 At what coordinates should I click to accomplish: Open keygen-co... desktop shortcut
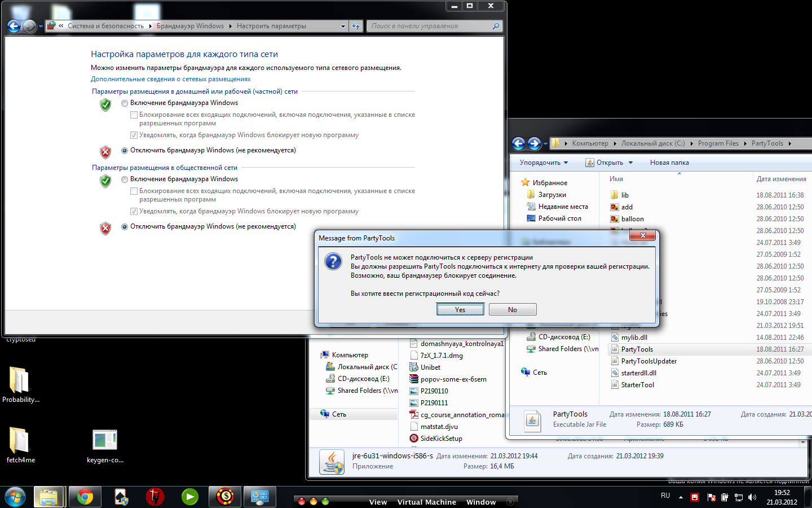[105, 446]
